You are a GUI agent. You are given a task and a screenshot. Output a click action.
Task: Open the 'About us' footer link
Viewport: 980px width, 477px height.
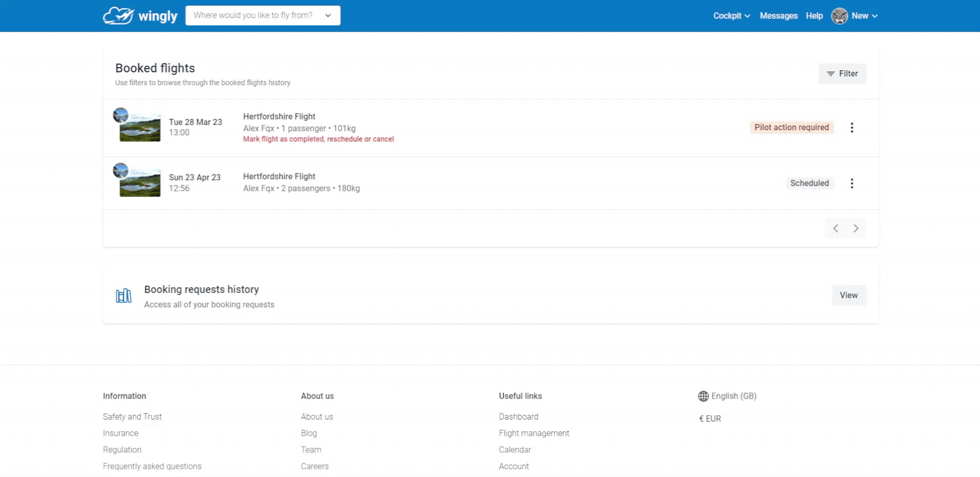tap(317, 416)
